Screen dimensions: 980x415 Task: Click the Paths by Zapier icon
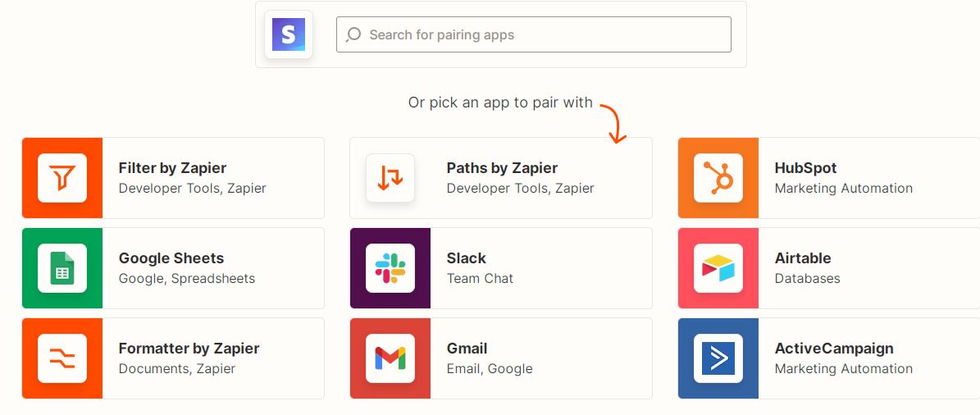(x=390, y=178)
